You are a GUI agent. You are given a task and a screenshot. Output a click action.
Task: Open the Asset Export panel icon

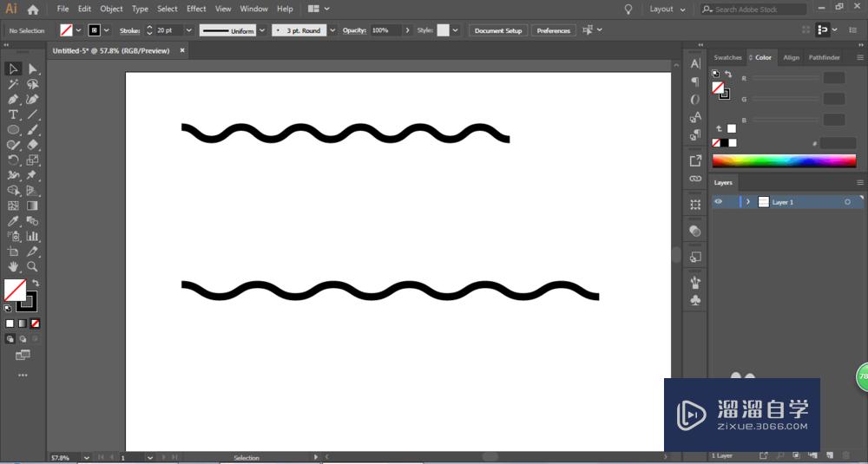click(x=695, y=161)
